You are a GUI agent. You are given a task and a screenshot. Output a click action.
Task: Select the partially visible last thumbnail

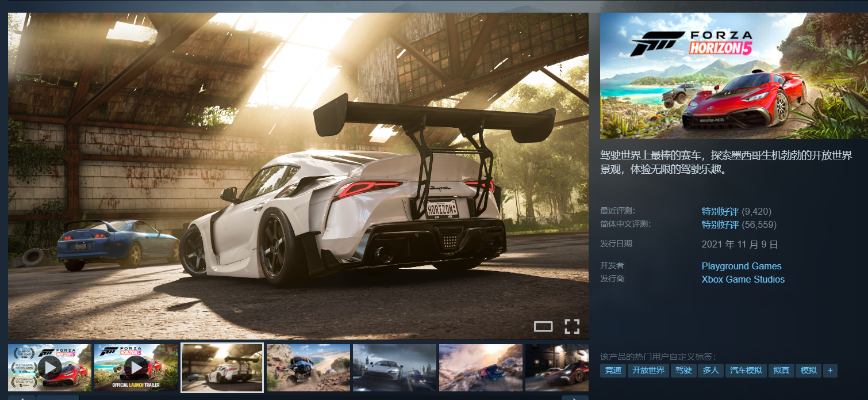[x=556, y=367]
